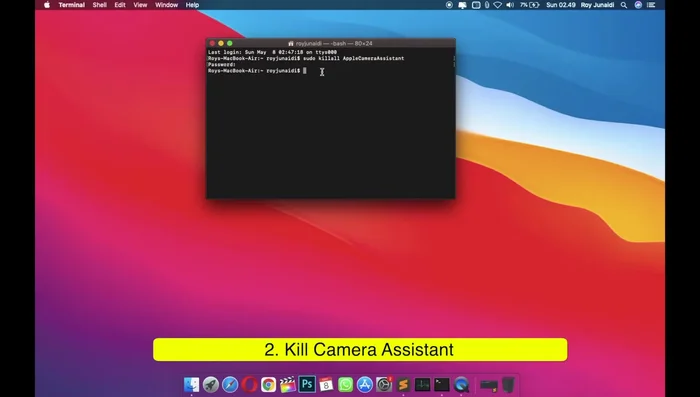Viewport: 700px width, 397px height.
Task: Open Spotlight search magnifier
Action: click(624, 5)
